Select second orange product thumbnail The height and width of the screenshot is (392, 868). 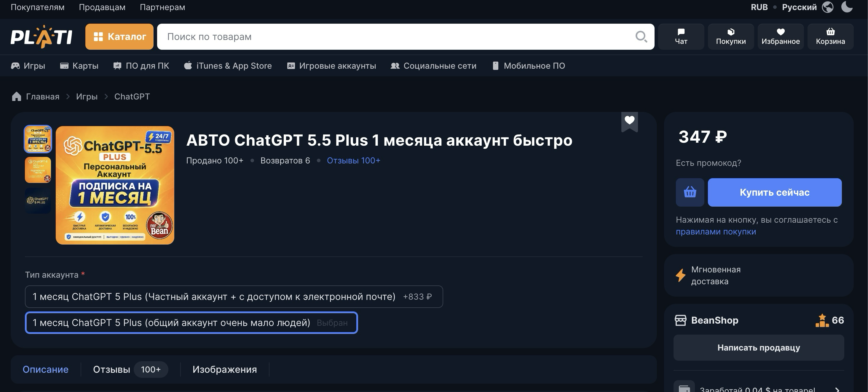(38, 170)
